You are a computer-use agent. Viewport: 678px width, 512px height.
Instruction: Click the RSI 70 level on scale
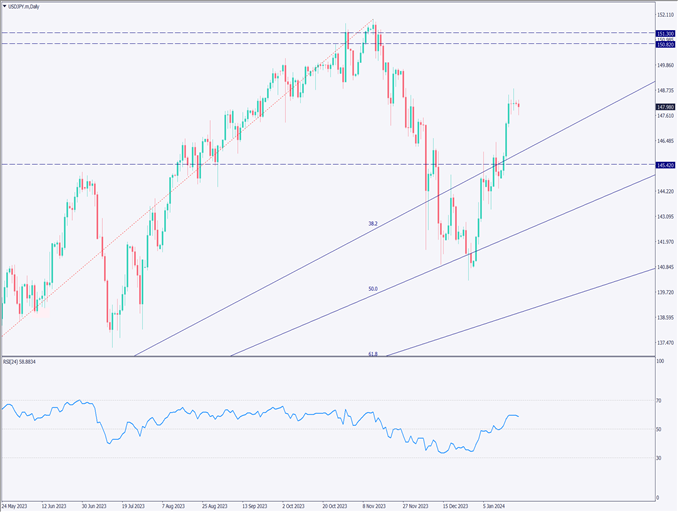(x=660, y=400)
